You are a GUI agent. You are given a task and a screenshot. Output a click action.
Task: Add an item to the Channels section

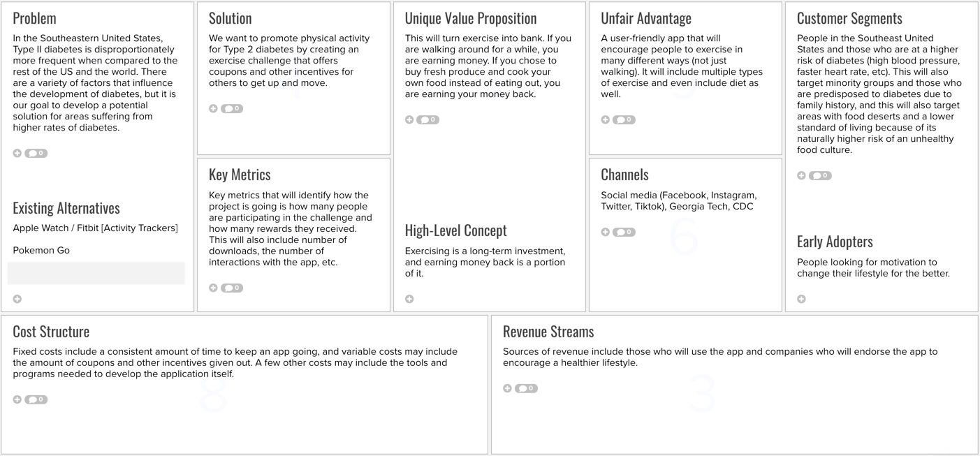(x=605, y=231)
